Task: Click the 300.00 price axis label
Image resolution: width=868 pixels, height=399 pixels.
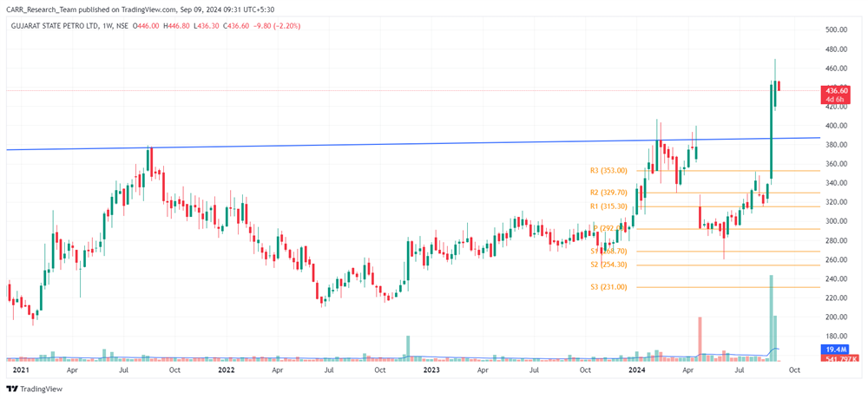Action: (x=837, y=221)
